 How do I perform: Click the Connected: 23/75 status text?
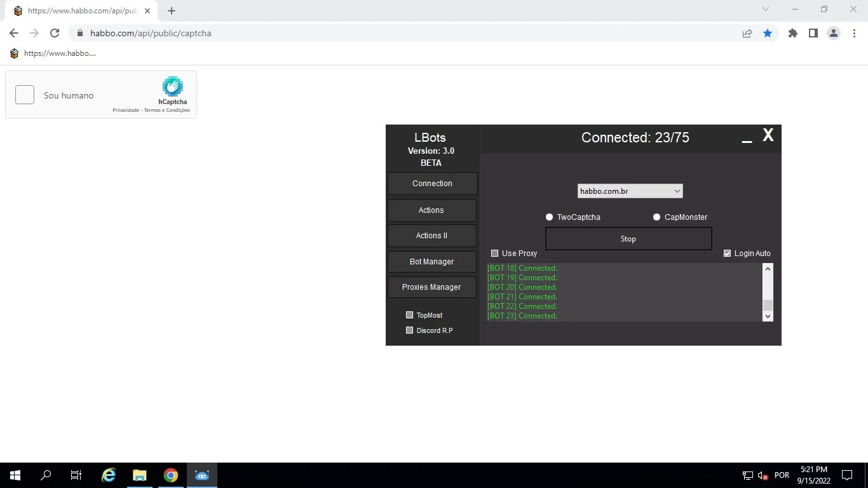coord(635,138)
